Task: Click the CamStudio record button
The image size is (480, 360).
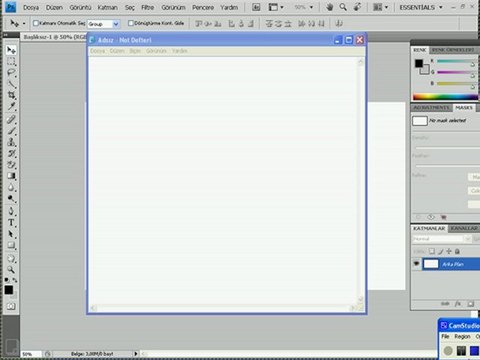Action: tap(448, 350)
